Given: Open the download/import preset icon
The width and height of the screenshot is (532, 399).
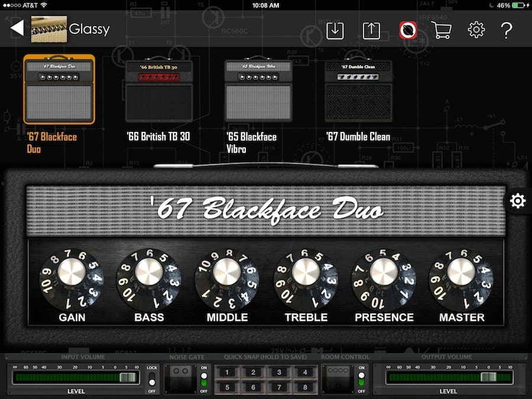Looking at the screenshot, I should 335,30.
